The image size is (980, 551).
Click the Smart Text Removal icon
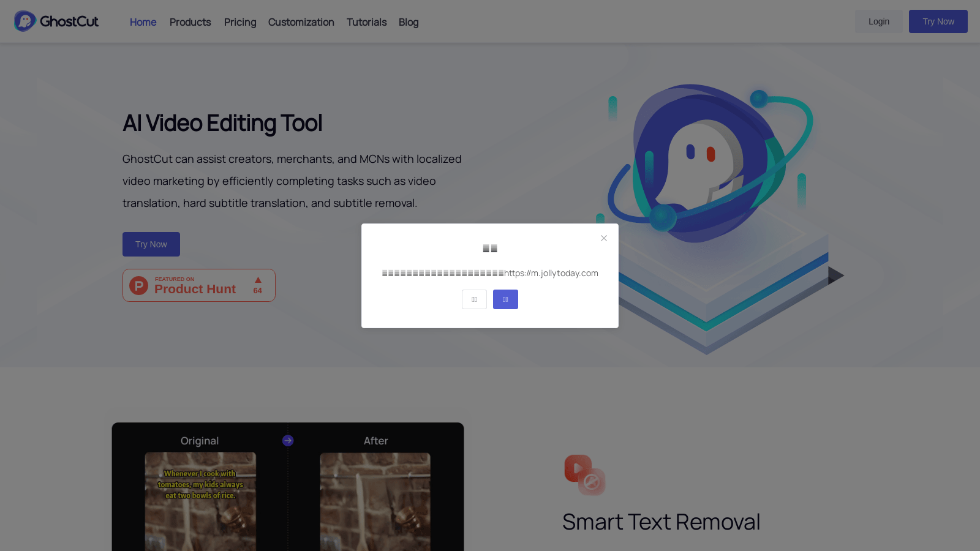[x=585, y=475]
